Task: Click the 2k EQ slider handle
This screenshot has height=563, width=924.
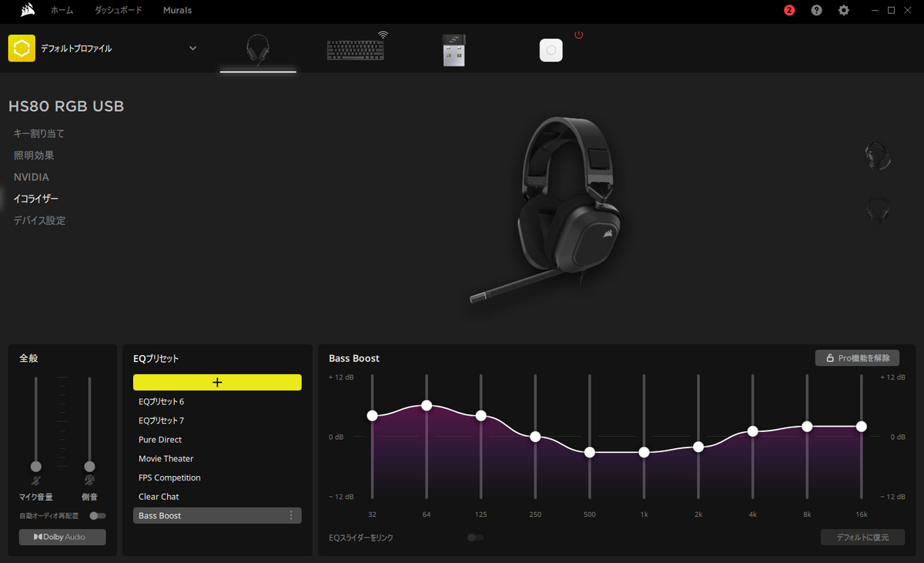Action: [698, 447]
